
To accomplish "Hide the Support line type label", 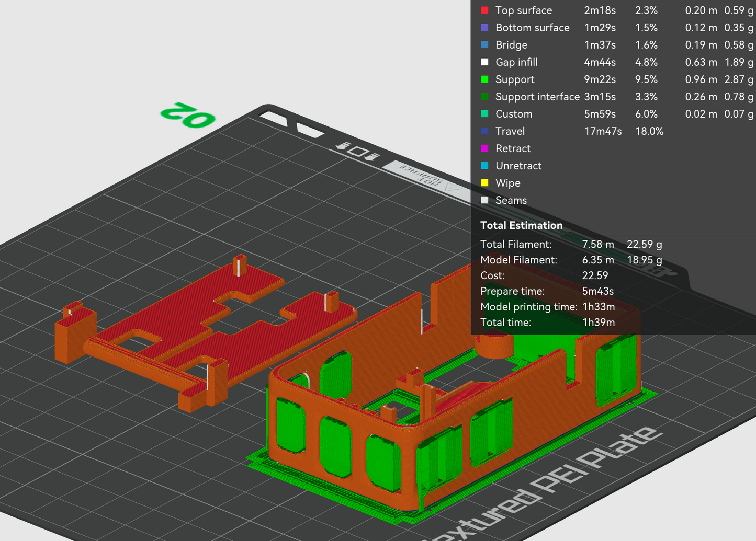I will (515, 79).
